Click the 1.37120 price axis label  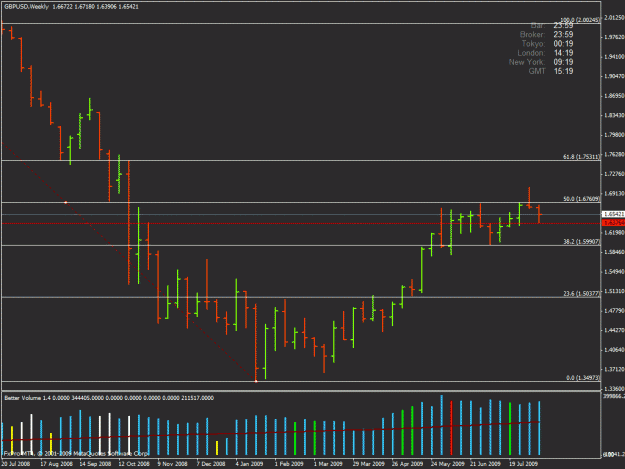tap(614, 369)
